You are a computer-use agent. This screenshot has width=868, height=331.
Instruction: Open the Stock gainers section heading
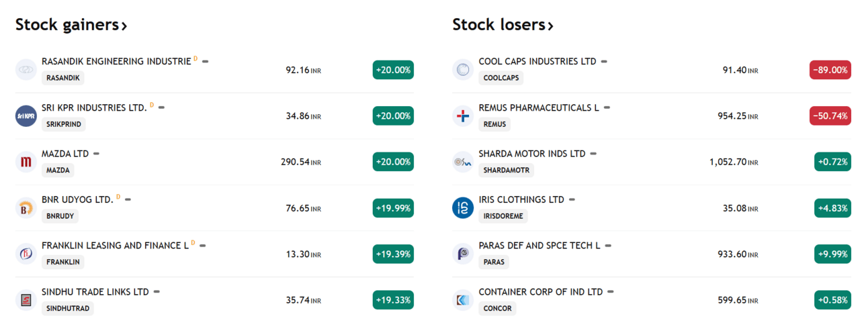[71, 26]
